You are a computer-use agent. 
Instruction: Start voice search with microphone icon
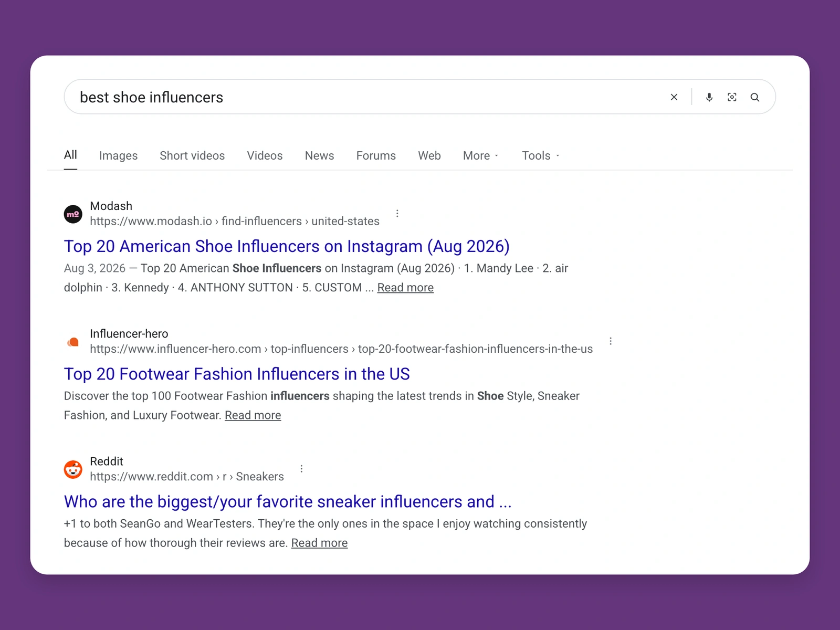pos(709,97)
